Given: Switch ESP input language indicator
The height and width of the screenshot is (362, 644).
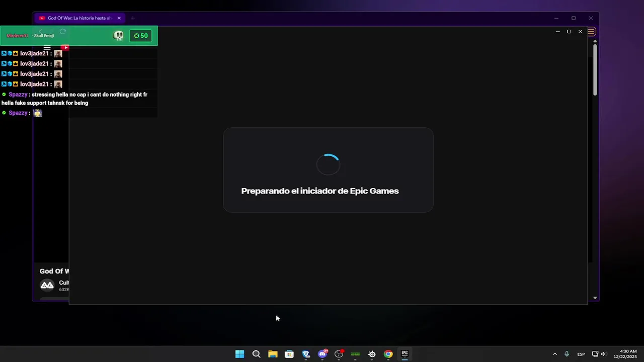Looking at the screenshot, I should tap(581, 354).
